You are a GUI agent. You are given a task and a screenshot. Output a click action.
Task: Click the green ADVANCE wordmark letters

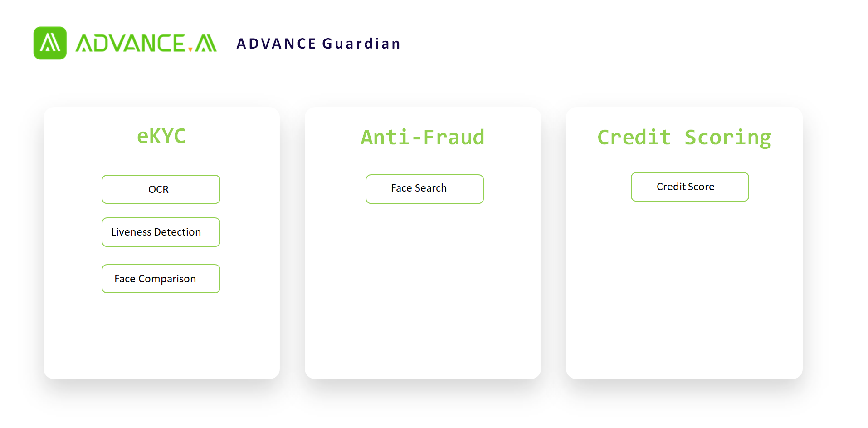[130, 44]
